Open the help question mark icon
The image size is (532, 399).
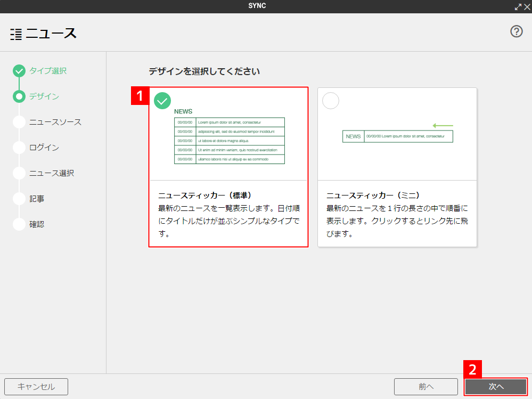pyautogui.click(x=516, y=31)
